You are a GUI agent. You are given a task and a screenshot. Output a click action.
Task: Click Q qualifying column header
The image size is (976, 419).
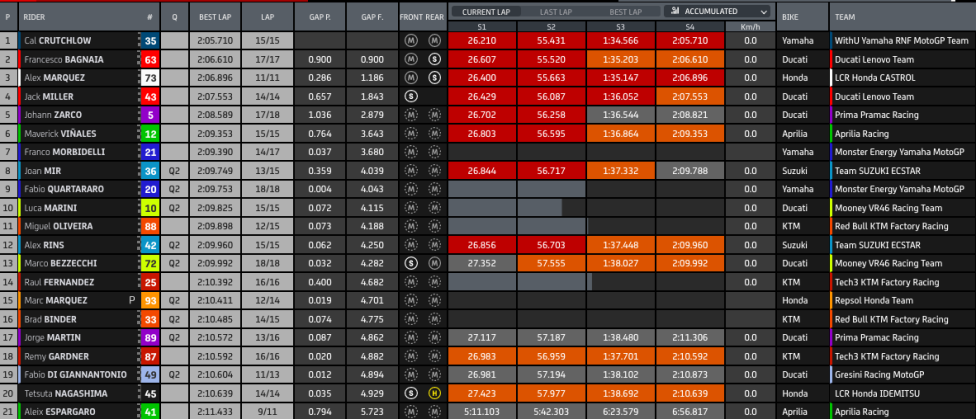(x=174, y=17)
